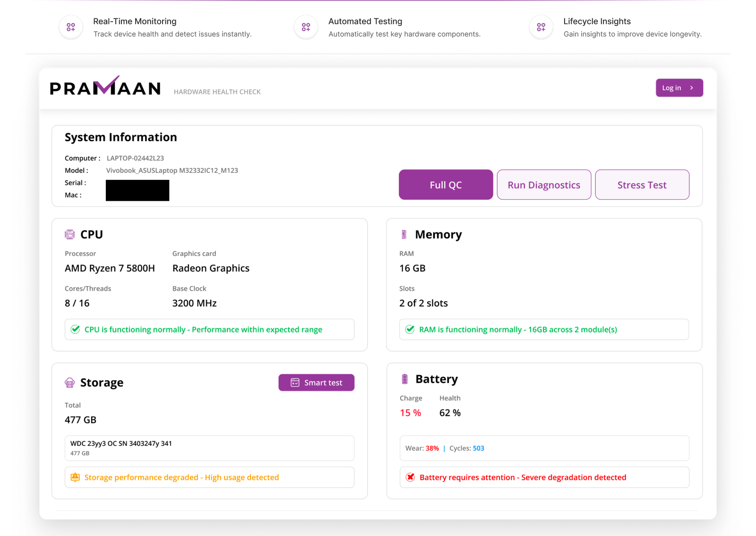
Task: Click the Storage drive icon
Action: pos(69,383)
